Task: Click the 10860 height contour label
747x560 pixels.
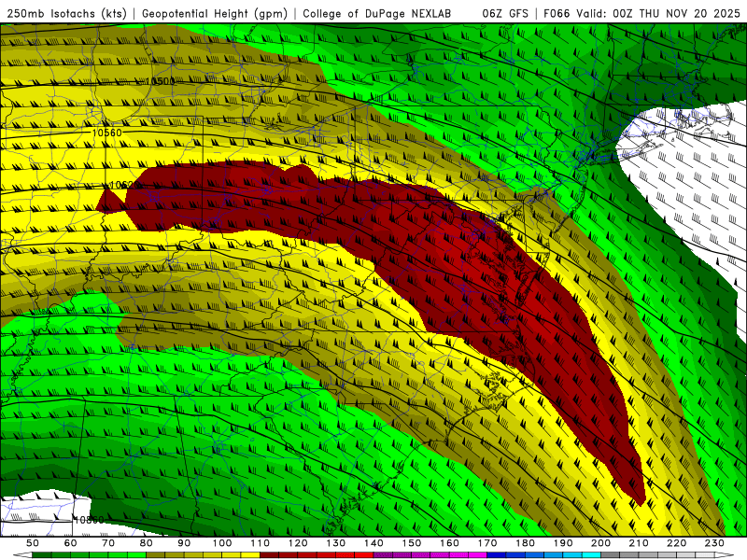Action: click(x=88, y=520)
